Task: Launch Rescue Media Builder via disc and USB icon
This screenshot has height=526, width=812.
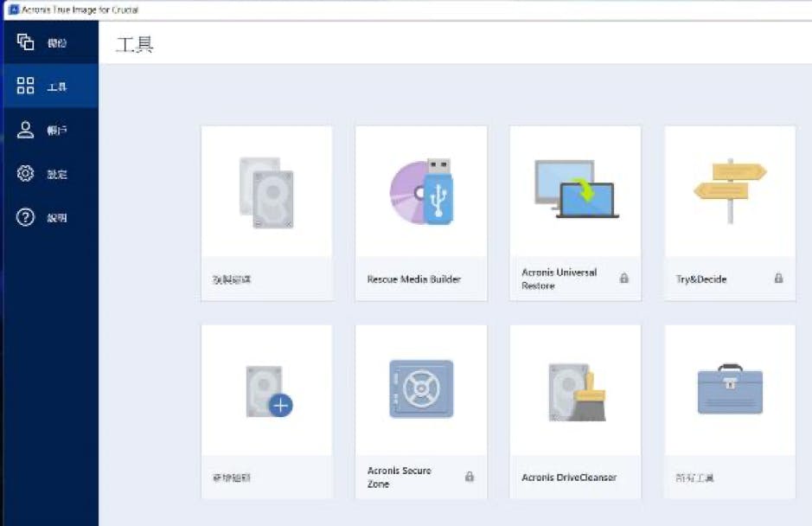Action: 421,192
